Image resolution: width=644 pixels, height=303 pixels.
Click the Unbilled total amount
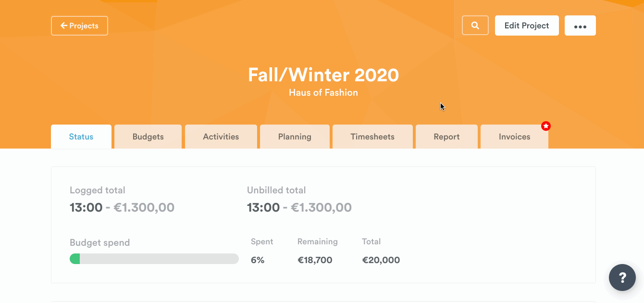click(299, 208)
